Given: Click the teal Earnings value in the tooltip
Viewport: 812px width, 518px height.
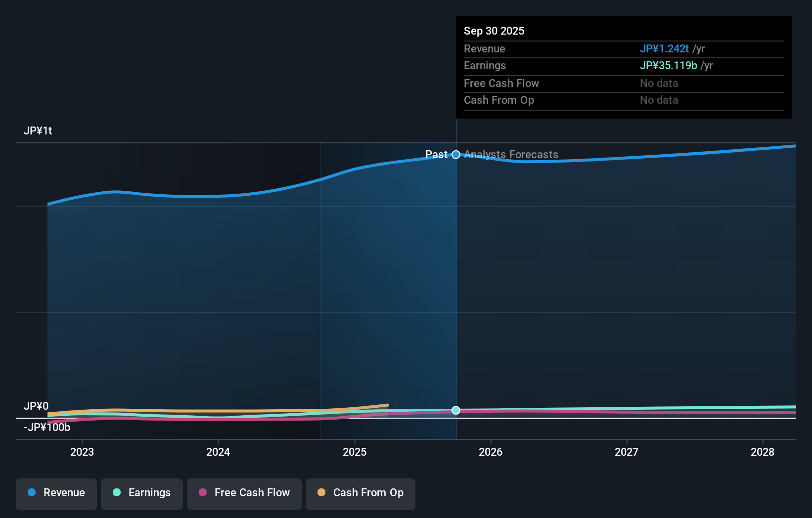Looking at the screenshot, I should coord(669,65).
